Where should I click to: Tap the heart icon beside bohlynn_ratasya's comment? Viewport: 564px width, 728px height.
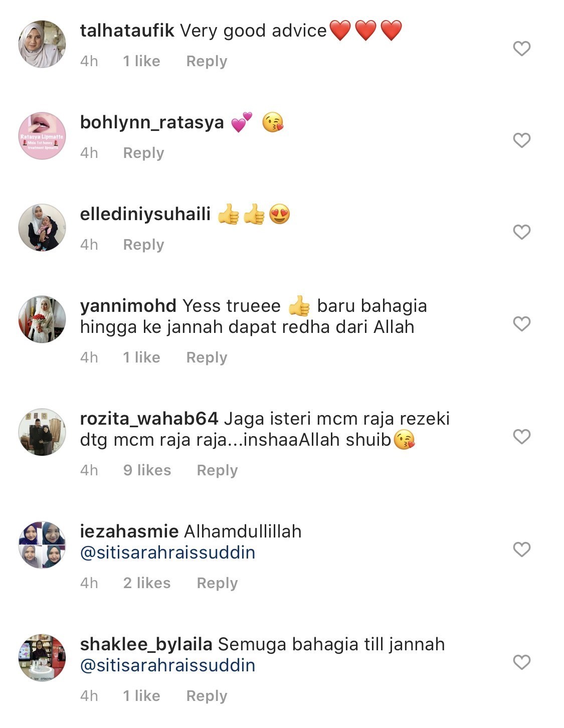click(521, 140)
